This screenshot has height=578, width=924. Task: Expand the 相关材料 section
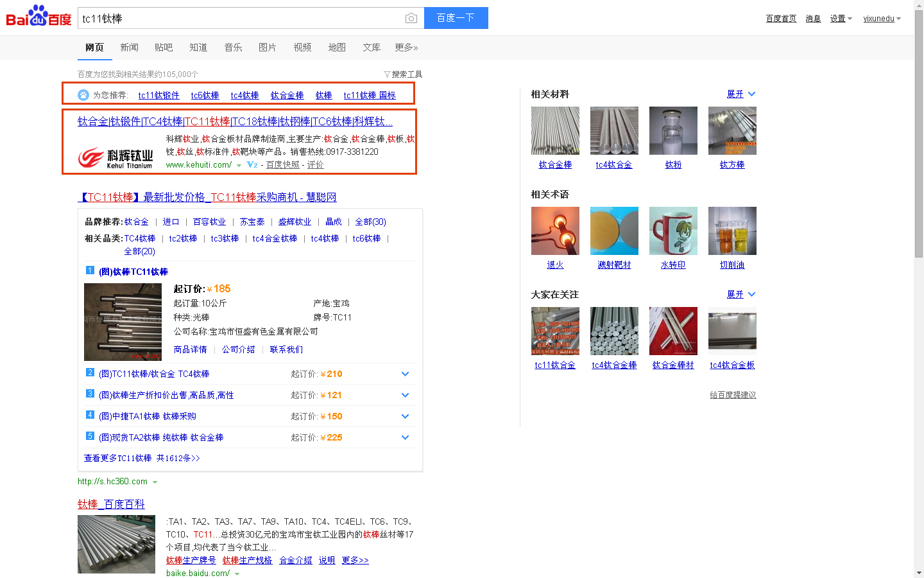[741, 94]
